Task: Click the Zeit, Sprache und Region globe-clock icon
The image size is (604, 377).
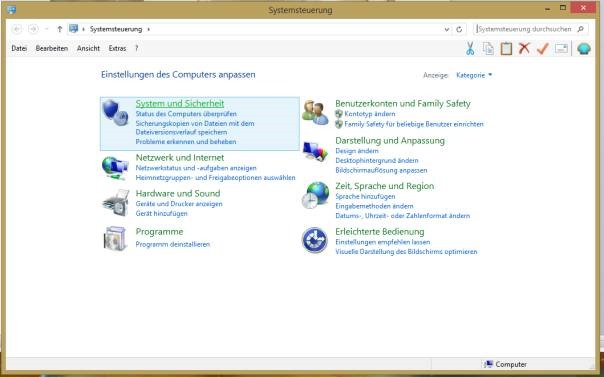Action: (x=315, y=196)
